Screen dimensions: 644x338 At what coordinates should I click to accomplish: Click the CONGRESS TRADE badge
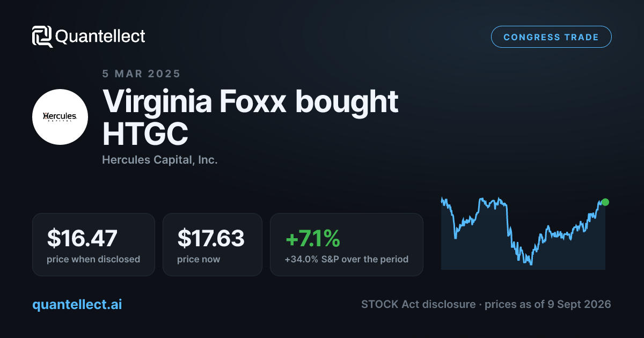click(551, 38)
